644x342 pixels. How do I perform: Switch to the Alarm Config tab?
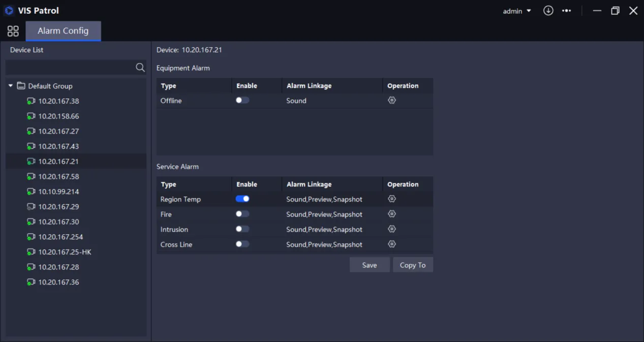[x=63, y=31]
